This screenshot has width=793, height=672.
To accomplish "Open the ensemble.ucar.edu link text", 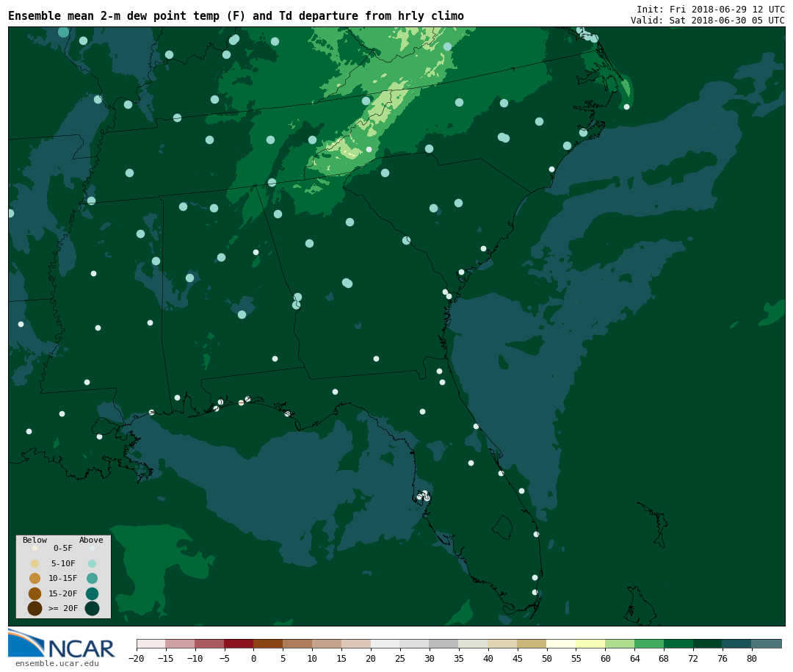I will (57, 664).
